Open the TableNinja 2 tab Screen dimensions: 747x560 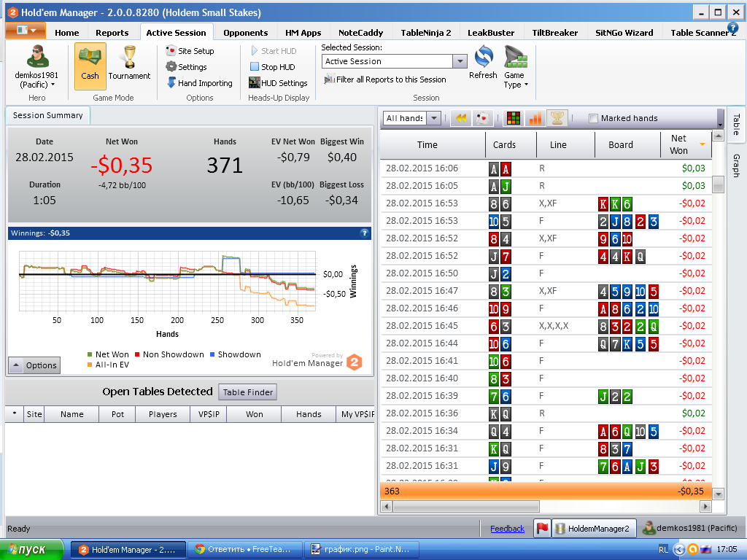[425, 32]
